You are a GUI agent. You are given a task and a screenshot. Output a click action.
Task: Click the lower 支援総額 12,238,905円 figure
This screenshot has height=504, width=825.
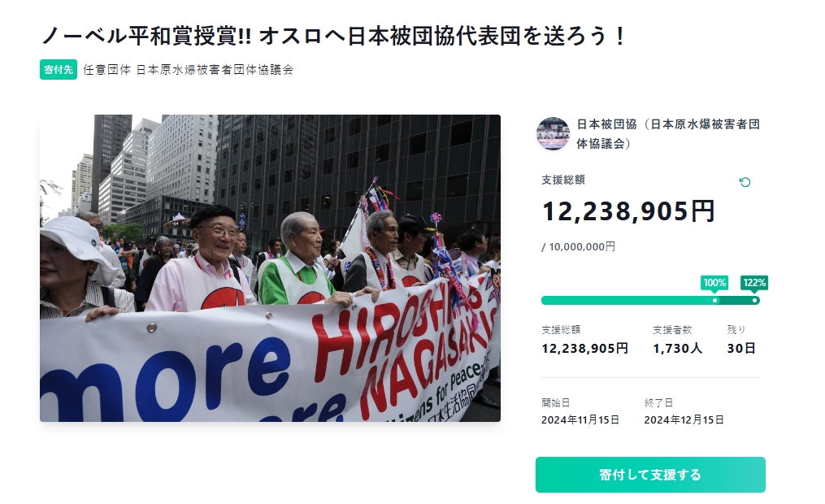click(584, 348)
